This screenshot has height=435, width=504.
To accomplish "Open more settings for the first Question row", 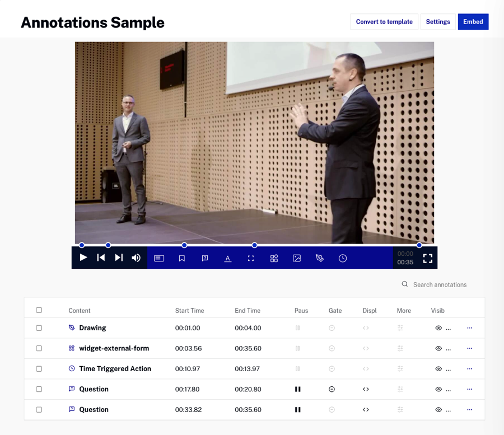I will tap(400, 389).
